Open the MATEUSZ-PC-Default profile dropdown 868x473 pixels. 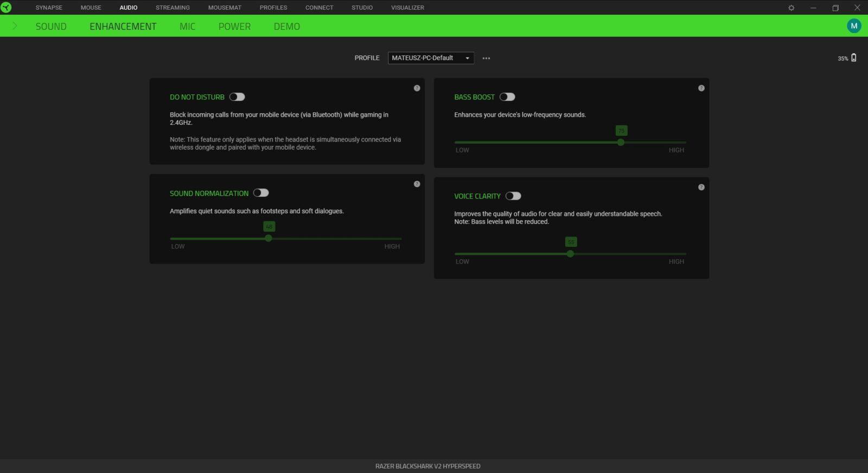[431, 58]
